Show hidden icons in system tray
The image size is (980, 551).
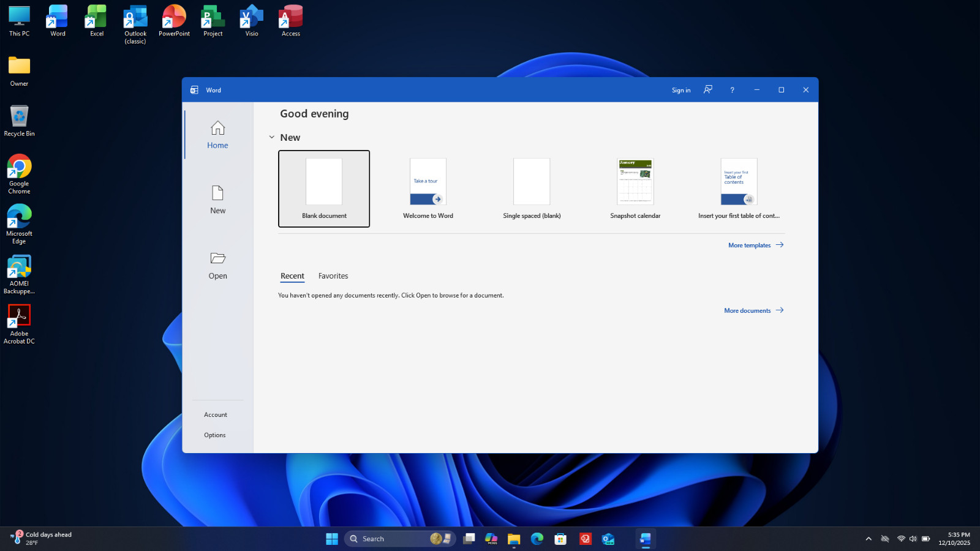point(869,539)
